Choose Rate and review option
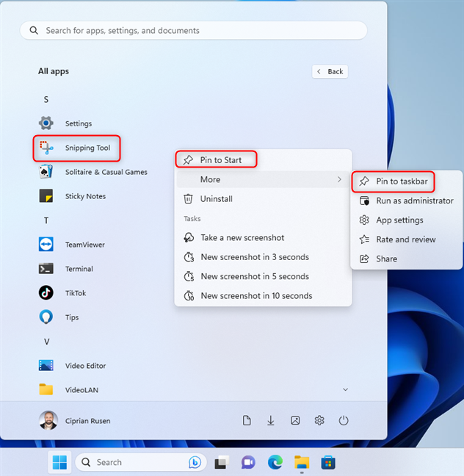This screenshot has width=464, height=476. coord(406,239)
